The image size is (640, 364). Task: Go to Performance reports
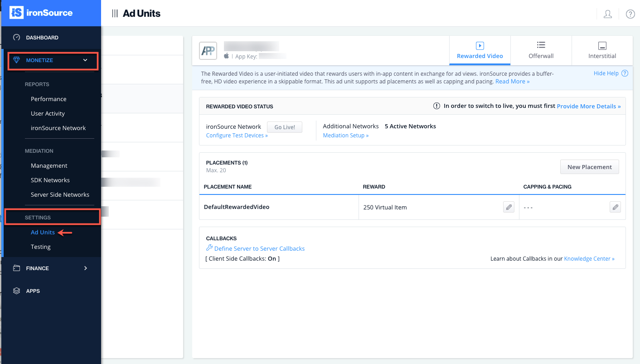48,99
